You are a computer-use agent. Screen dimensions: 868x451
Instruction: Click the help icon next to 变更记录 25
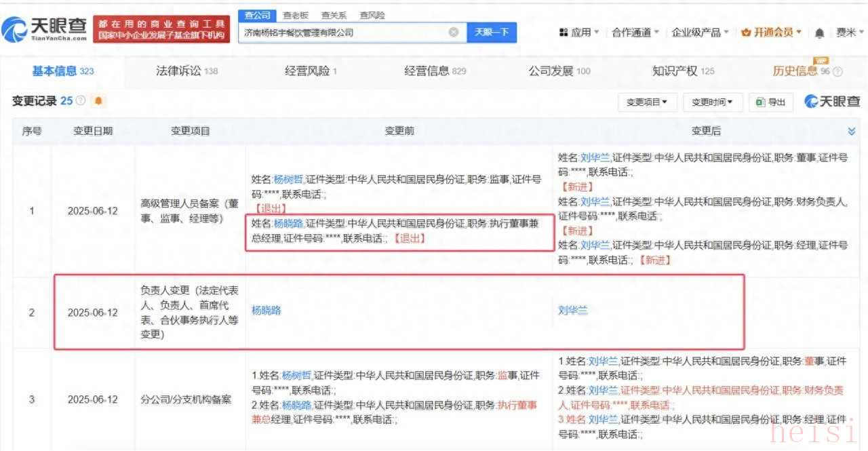81,101
